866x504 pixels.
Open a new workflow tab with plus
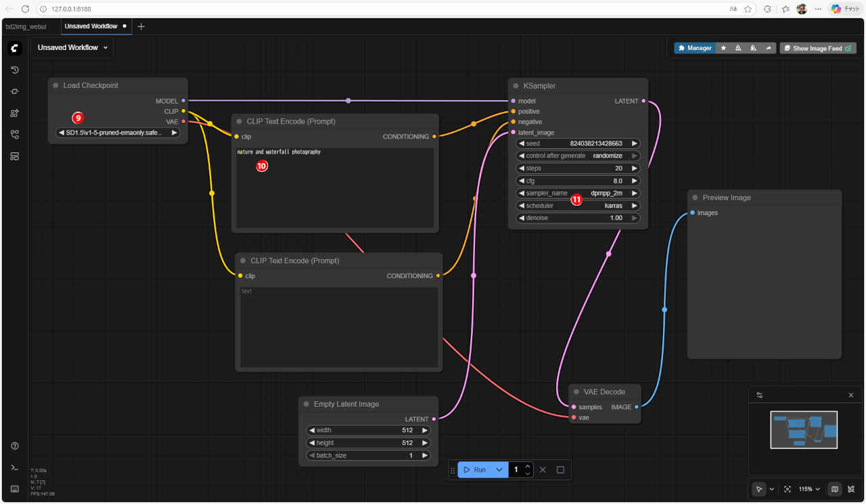pos(141,26)
